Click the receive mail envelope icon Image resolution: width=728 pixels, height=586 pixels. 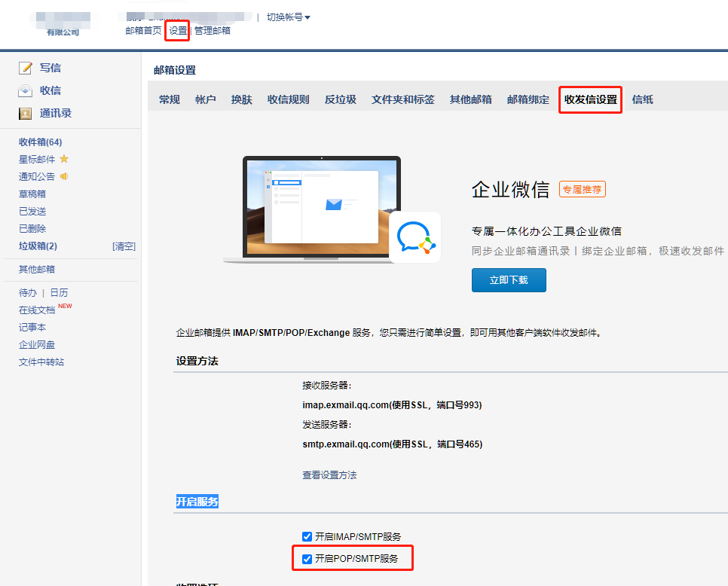point(26,91)
